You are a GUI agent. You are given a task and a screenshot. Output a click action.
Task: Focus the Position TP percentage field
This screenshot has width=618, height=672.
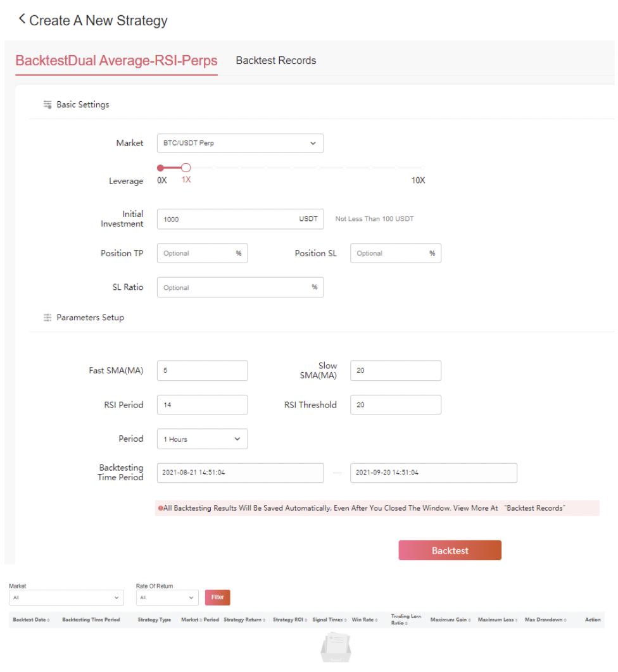coord(198,253)
